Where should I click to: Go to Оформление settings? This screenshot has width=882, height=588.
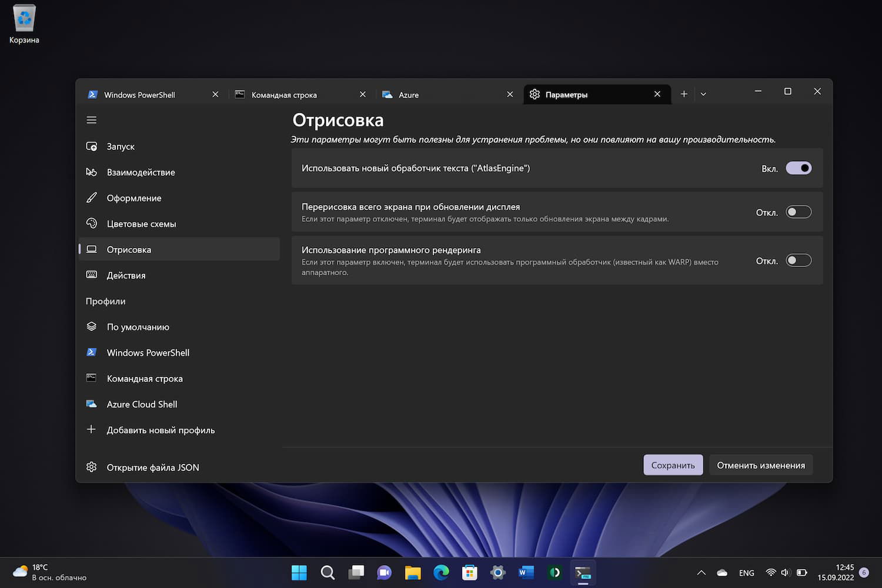click(133, 198)
